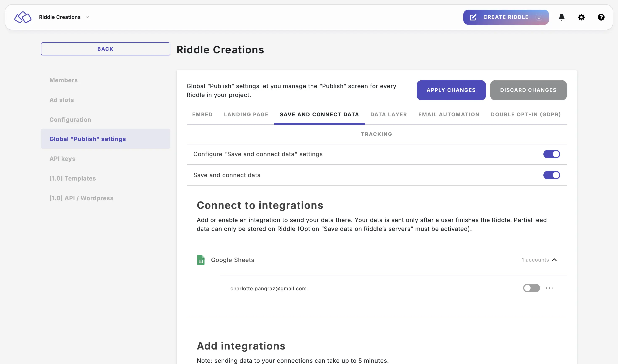Open notifications bell icon
Viewport: 618px width, 364px height.
pos(561,17)
